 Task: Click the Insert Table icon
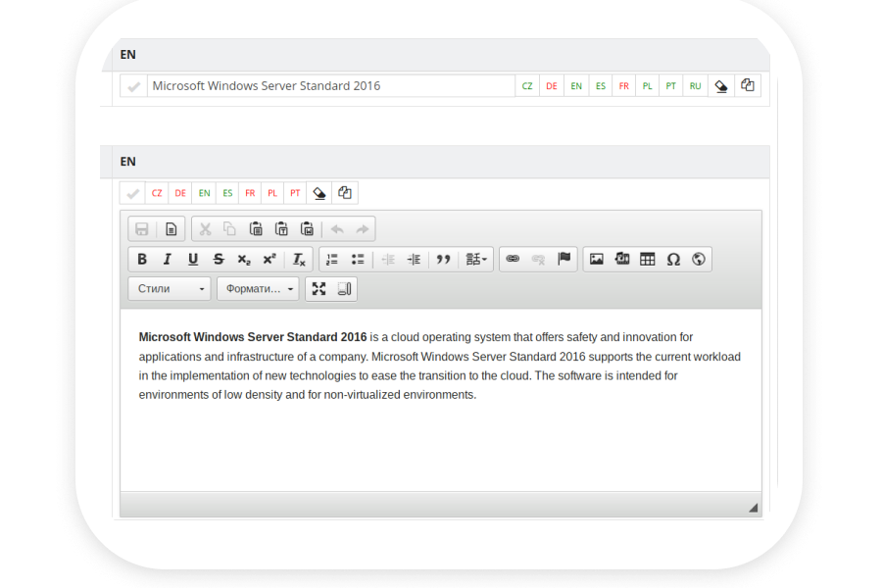point(648,259)
